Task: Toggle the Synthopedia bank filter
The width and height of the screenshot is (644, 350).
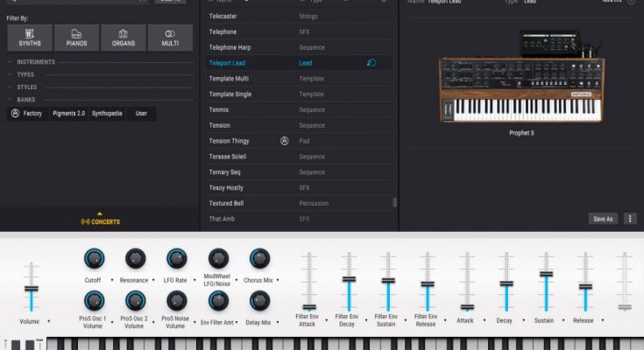Action: click(108, 113)
